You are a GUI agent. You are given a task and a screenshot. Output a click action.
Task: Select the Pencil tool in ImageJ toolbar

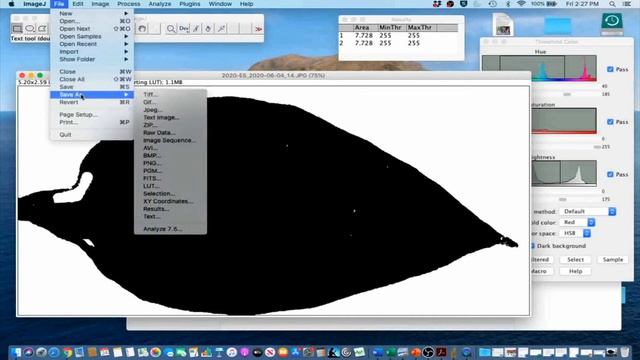196,29
